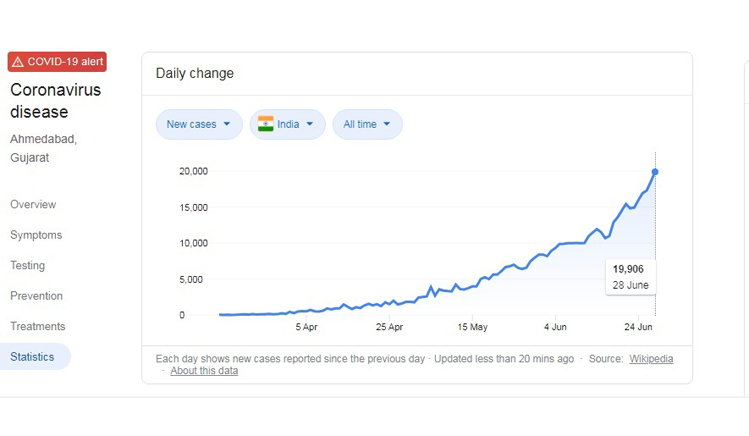Viewport: 749px width, 436px height.
Task: Go to the Overview section
Action: point(33,204)
